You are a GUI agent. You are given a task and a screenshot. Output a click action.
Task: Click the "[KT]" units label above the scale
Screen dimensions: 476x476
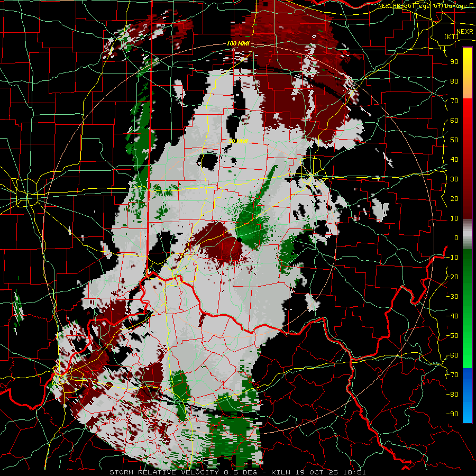pos(451,36)
